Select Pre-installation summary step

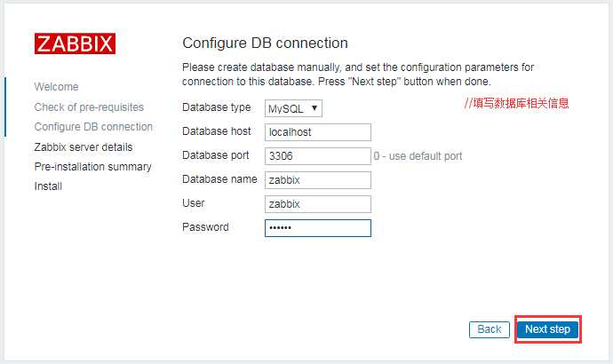[92, 167]
